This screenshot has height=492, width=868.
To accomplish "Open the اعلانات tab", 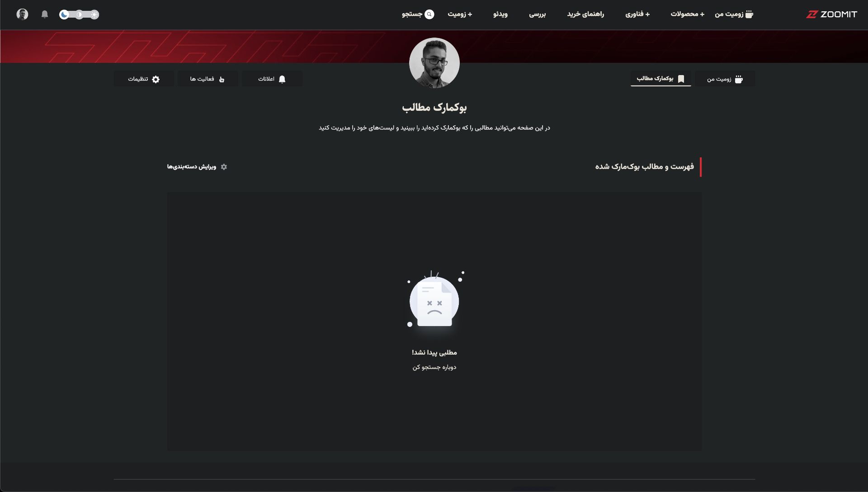I will point(272,79).
